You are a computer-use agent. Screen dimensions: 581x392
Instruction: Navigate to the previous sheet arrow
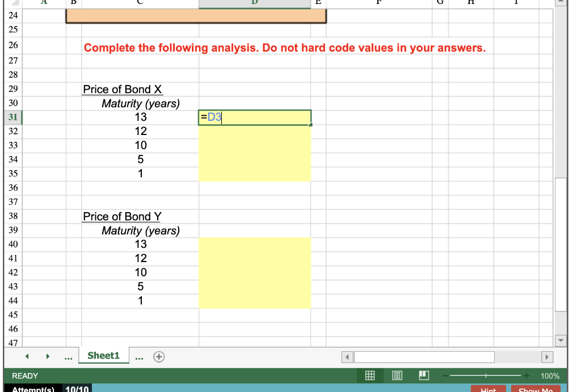tap(27, 356)
